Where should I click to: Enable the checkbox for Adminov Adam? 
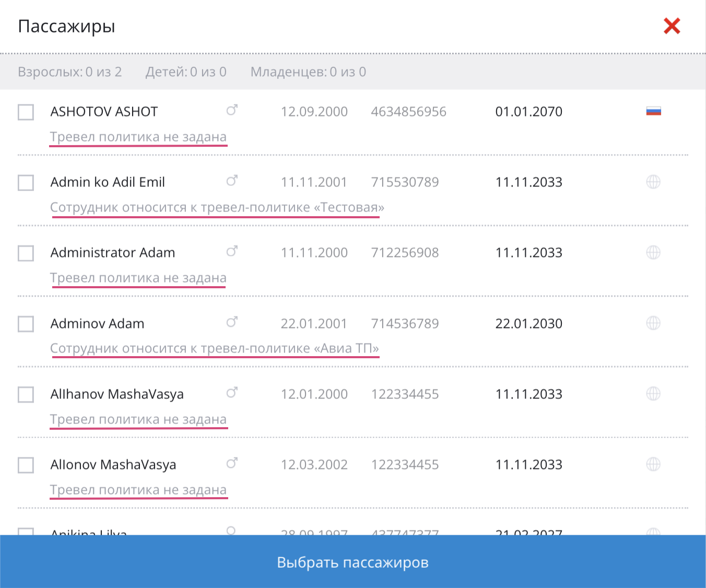click(26, 324)
